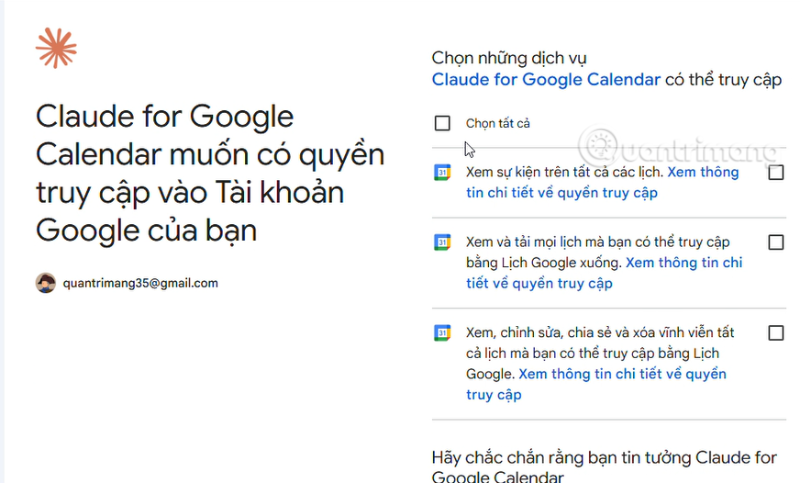The image size is (800, 483).
Task: Open access details link under 'Xem, chỉnh sửa, chia sẻ và xóa'
Action: (x=596, y=384)
